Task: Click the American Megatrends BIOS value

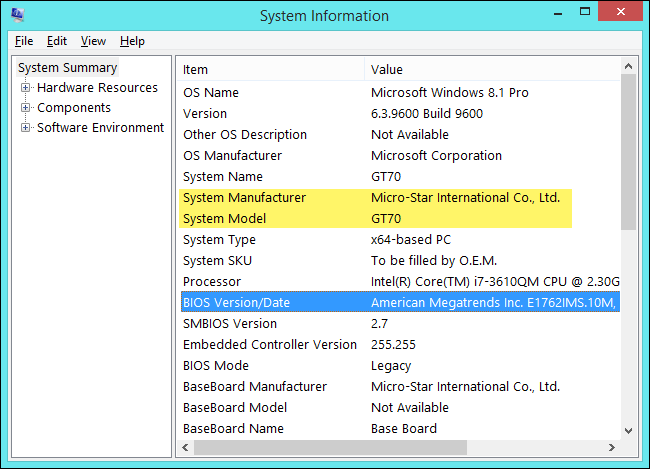Action: (x=493, y=302)
